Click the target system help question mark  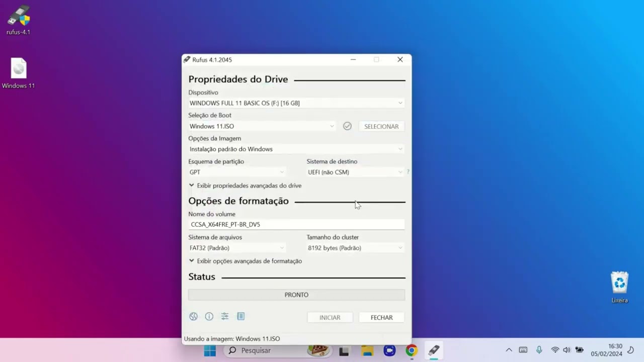408,172
